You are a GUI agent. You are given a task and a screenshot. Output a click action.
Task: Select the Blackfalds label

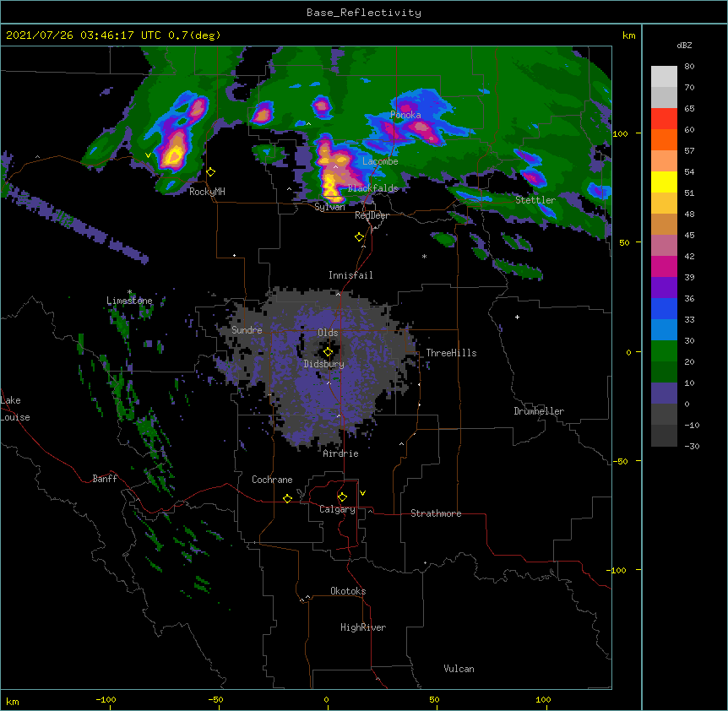tap(372, 188)
